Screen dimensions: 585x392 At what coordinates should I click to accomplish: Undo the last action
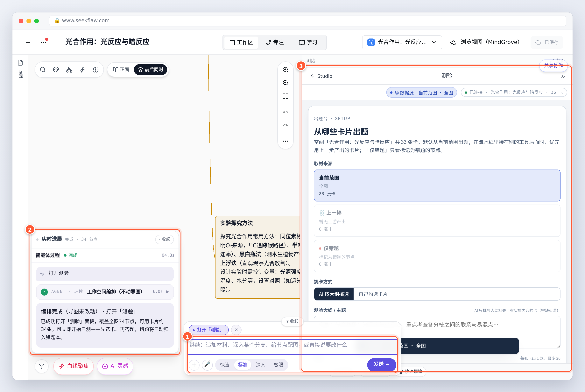285,112
